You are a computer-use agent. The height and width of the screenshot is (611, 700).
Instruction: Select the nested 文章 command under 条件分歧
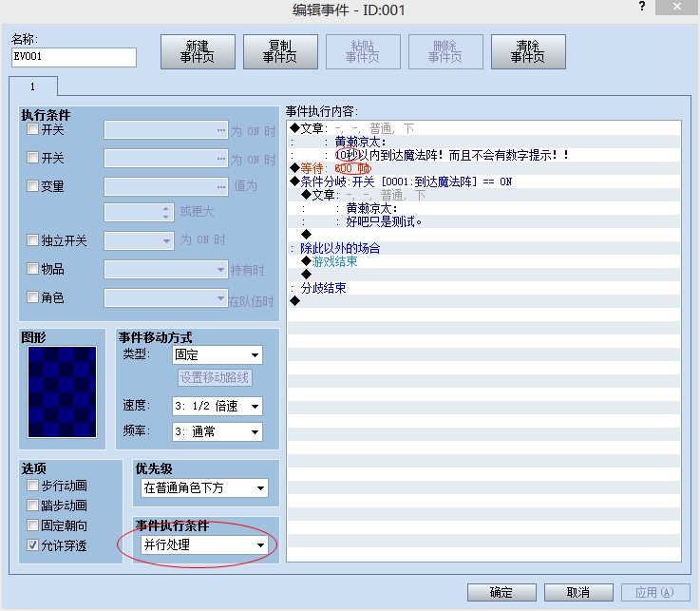pos(484,195)
